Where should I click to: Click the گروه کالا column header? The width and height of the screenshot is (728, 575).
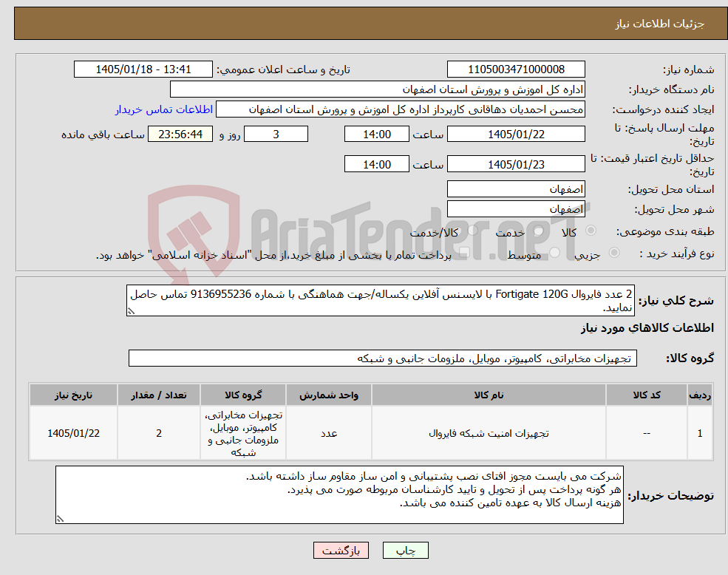pos(243,395)
